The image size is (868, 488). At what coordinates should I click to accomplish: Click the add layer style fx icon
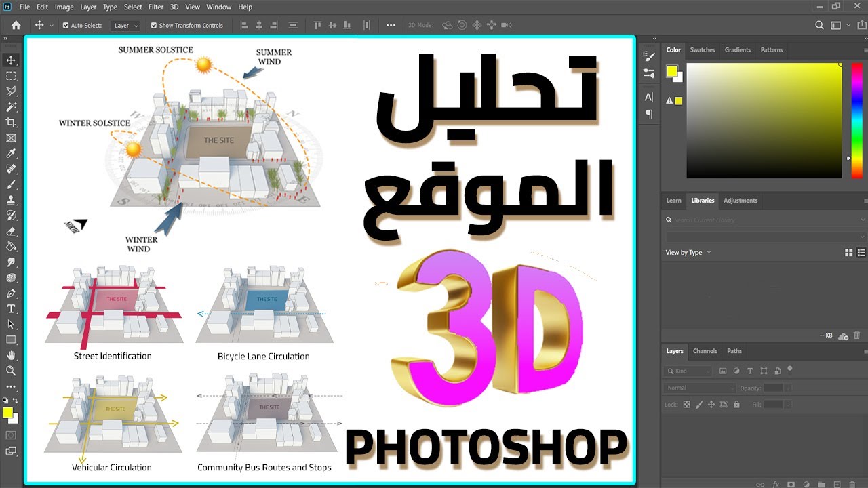776,484
